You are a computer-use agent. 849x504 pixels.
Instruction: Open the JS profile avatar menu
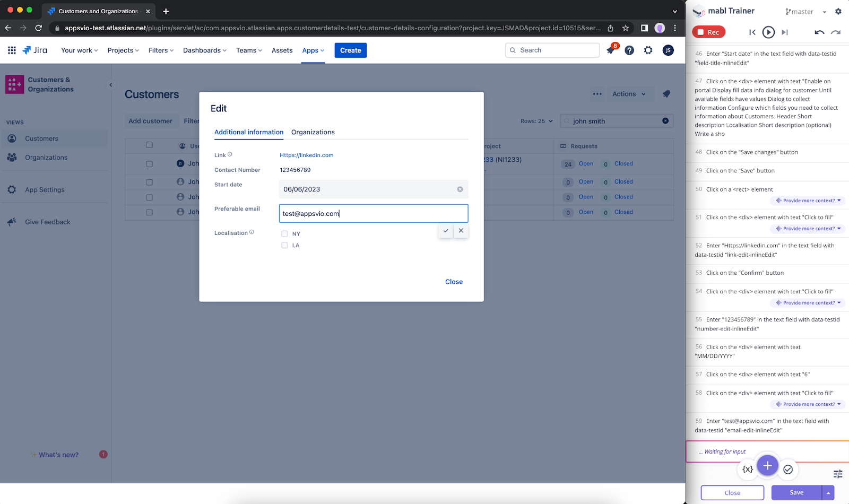668,50
